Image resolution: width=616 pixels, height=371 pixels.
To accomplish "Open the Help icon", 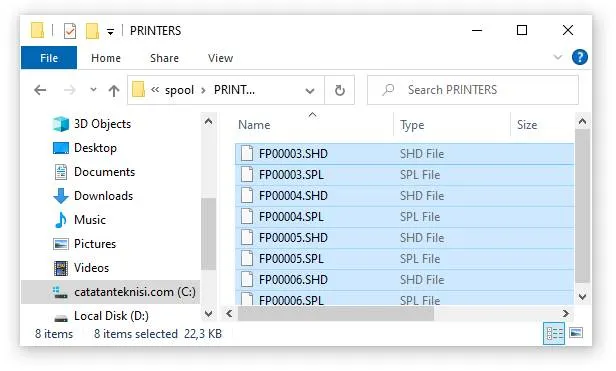I will coord(580,57).
